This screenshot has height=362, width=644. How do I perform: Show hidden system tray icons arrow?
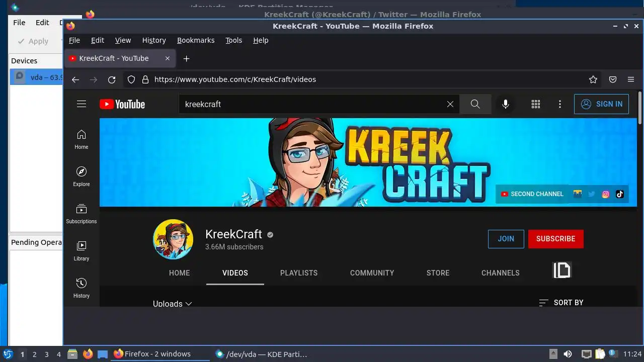pyautogui.click(x=553, y=354)
